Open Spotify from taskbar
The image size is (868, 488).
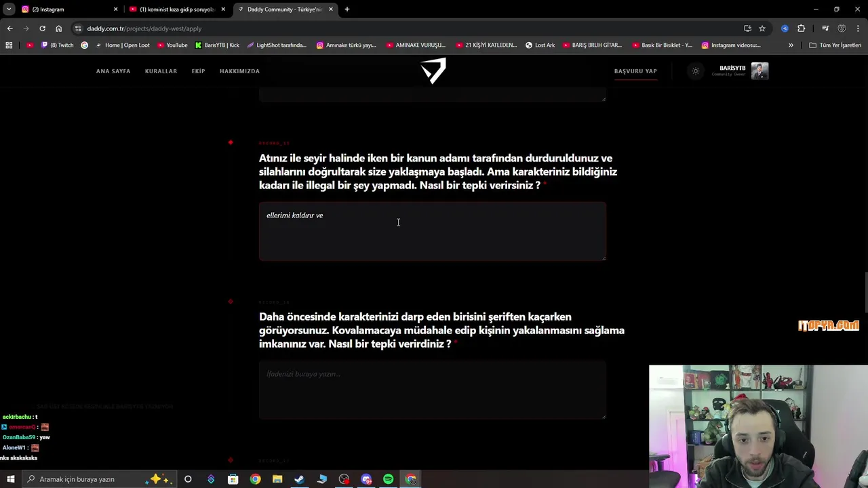pos(388,479)
